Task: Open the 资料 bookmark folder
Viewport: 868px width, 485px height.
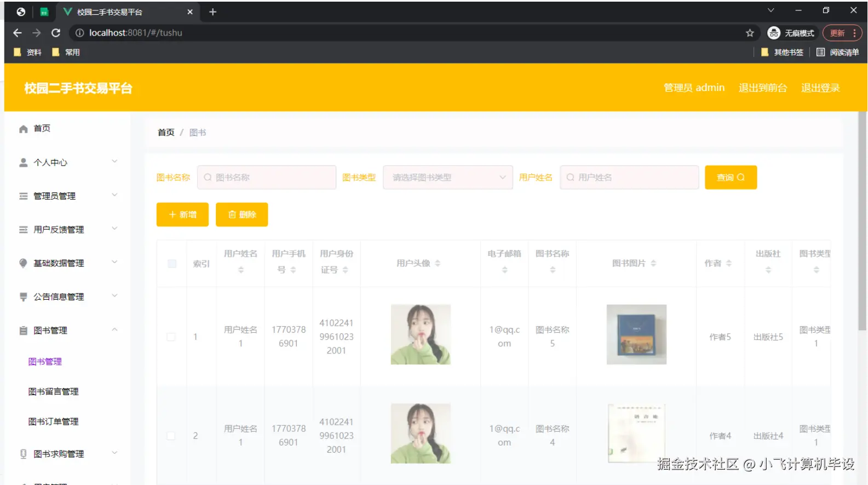Action: click(x=27, y=52)
